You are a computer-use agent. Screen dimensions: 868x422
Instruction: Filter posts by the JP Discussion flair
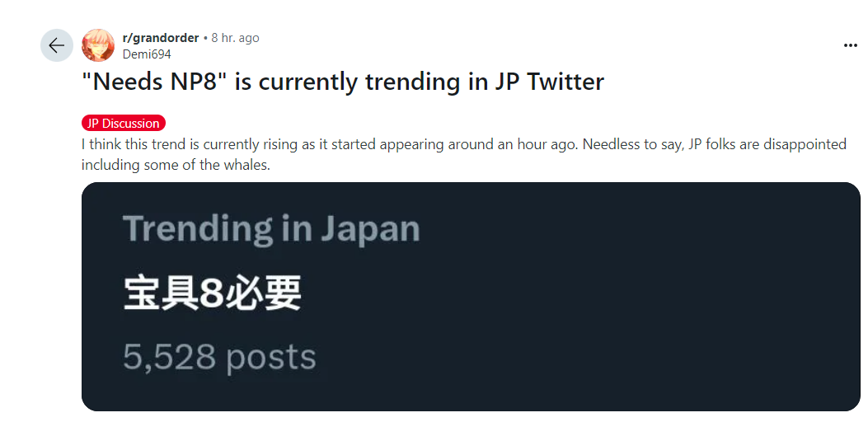pos(124,124)
